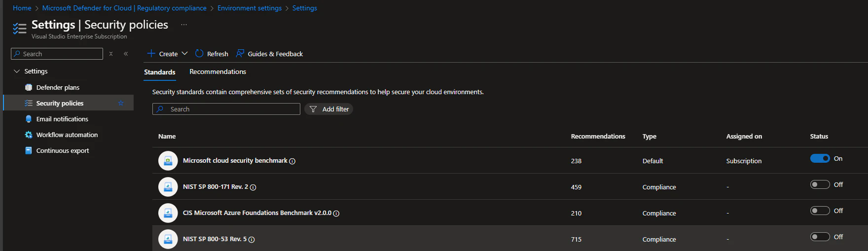The width and height of the screenshot is (868, 251).
Task: Switch to the Recommendations tab
Action: point(217,72)
